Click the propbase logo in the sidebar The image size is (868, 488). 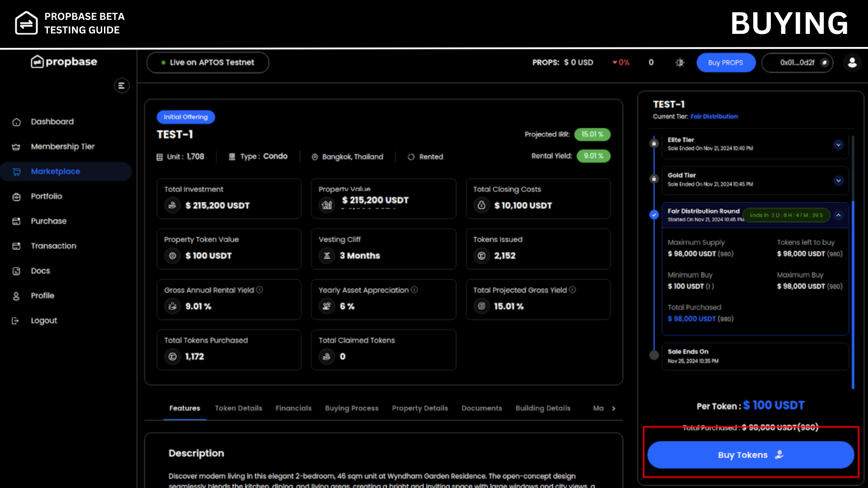(x=64, y=61)
